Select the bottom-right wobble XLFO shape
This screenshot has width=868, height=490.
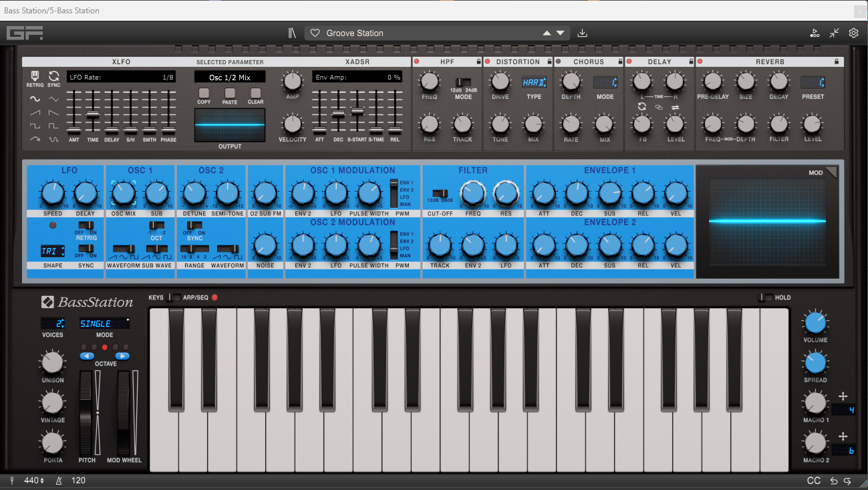point(53,139)
